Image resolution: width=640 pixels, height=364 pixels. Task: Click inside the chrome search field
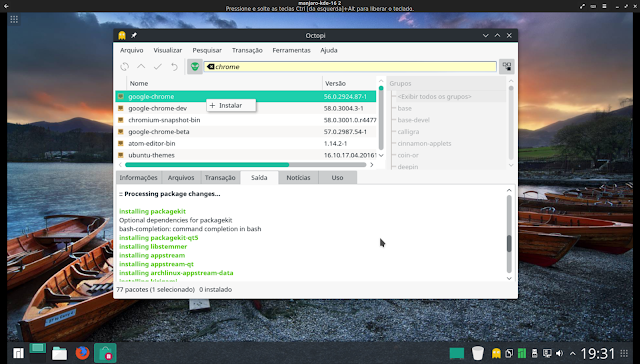pyautogui.click(x=350, y=67)
